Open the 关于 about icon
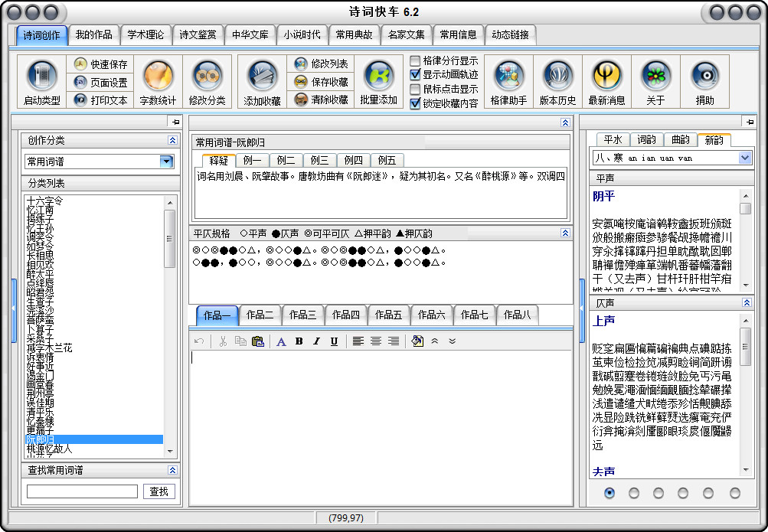 656,82
